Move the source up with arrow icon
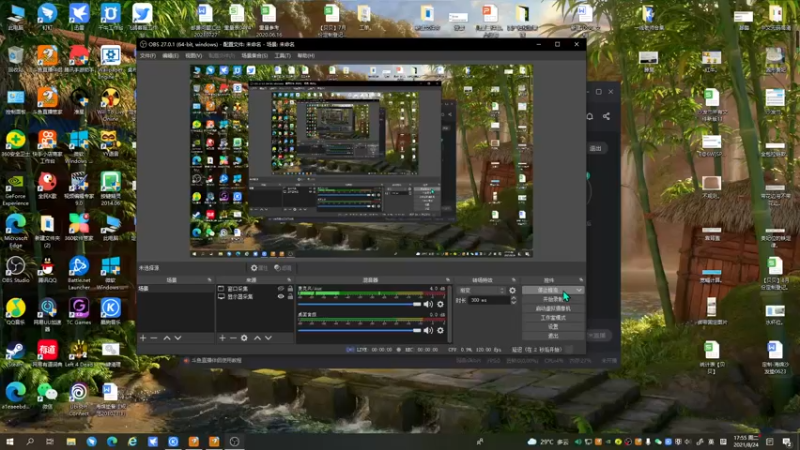This screenshot has height=450, width=800. coord(257,338)
